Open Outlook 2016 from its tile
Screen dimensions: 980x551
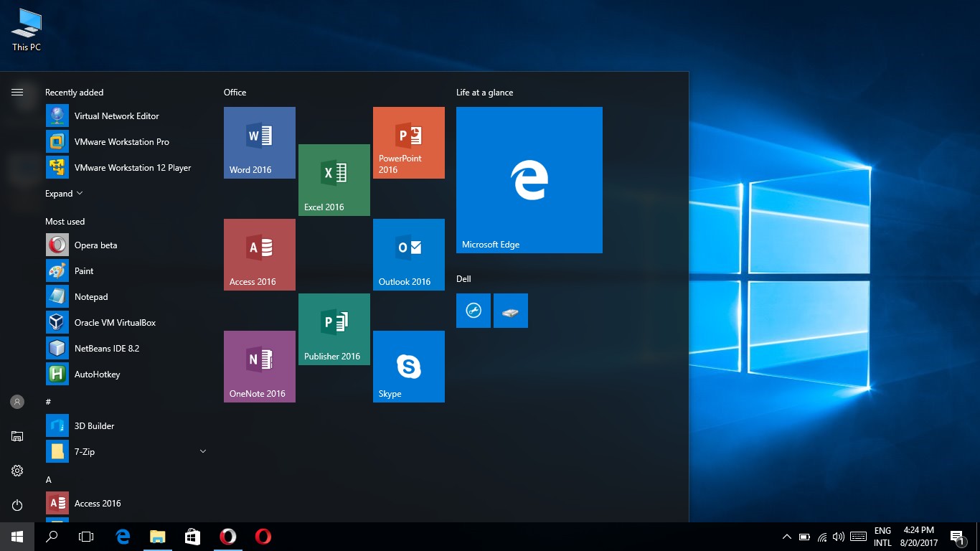coord(408,254)
